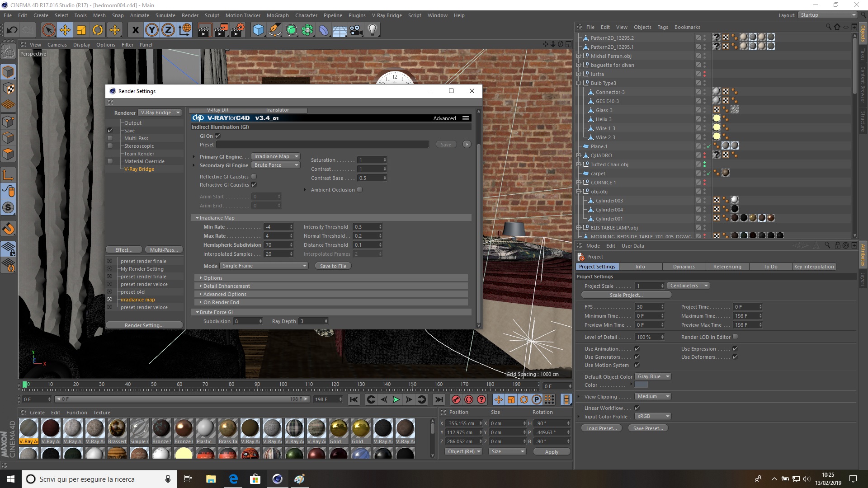Viewport: 868px width, 488px height.
Task: Toggle Save checkbox in render list
Action: 110,131
